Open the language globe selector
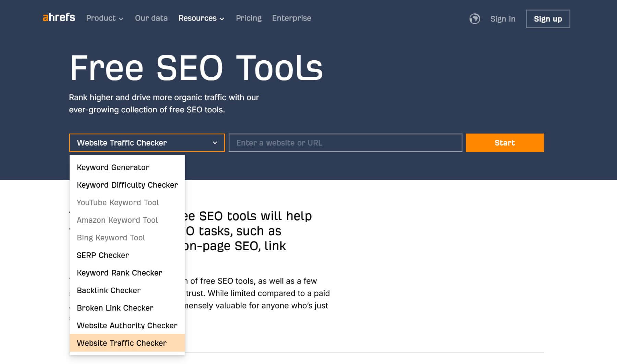Image resolution: width=617 pixels, height=364 pixels. pyautogui.click(x=475, y=19)
